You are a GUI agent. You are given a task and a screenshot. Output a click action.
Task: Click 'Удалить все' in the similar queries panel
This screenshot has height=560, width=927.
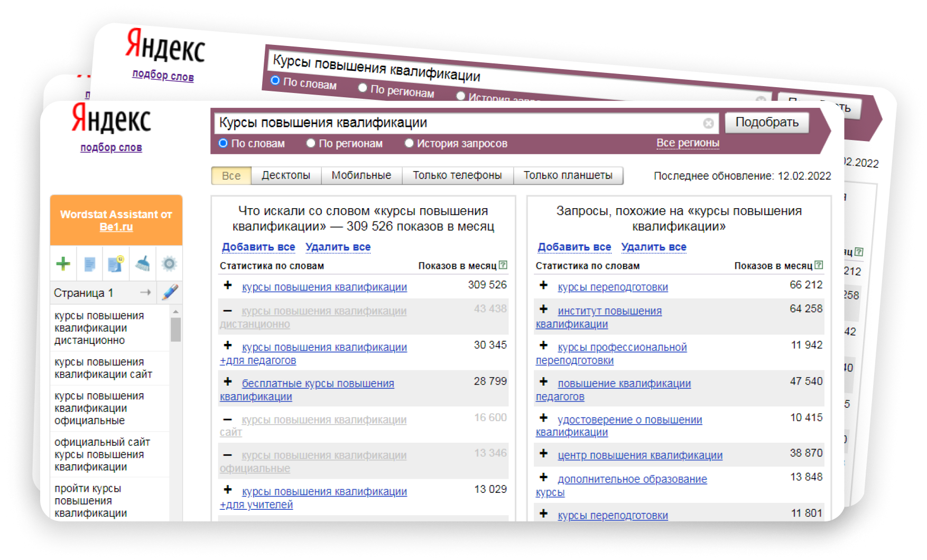pos(654,247)
